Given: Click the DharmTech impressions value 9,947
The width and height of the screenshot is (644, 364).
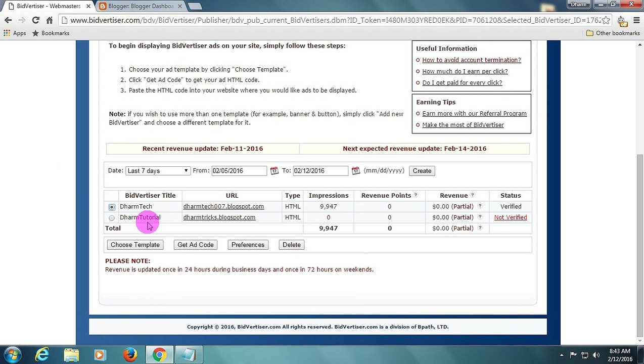Looking at the screenshot, I should (328, 206).
